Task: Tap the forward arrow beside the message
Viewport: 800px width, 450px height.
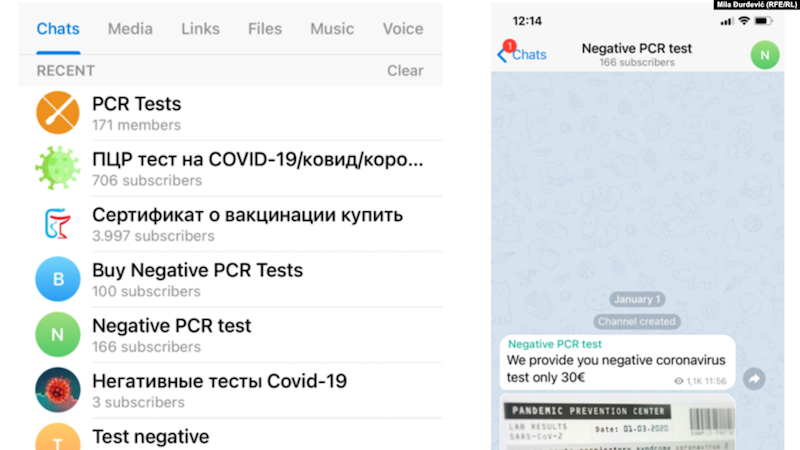Action: click(x=754, y=379)
